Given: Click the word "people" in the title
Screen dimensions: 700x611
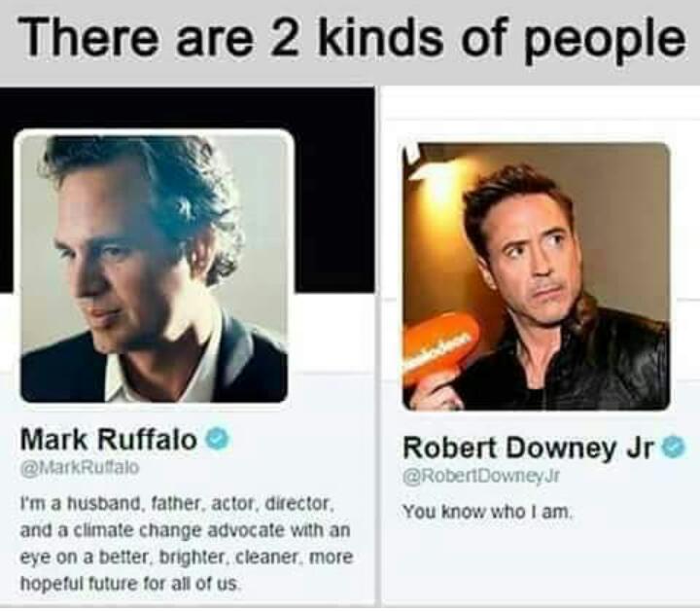Looking at the screenshot, I should 607,41.
